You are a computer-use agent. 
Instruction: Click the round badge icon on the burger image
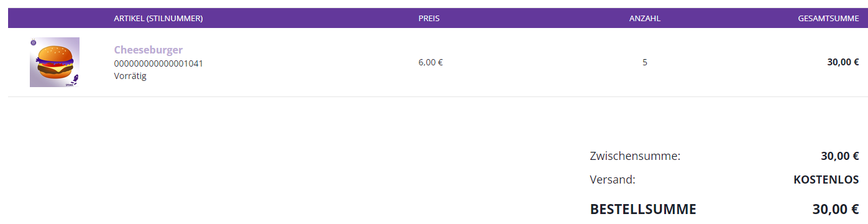point(33,42)
